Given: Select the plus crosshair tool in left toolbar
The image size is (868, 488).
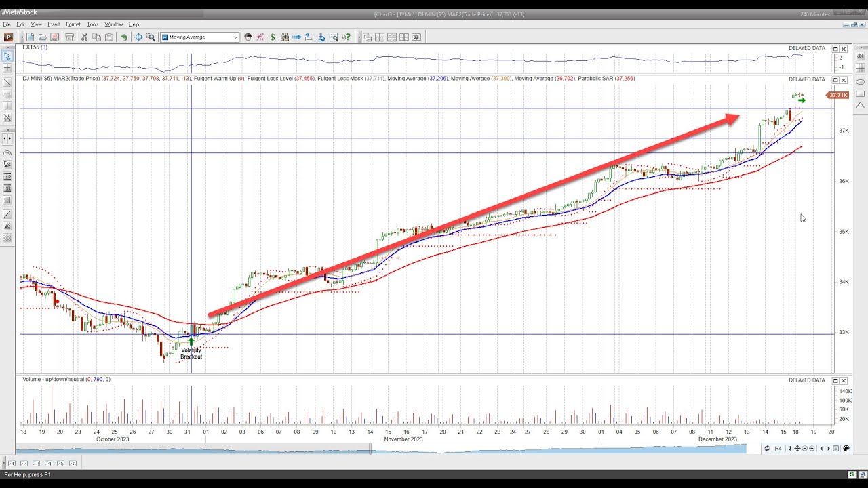Looking at the screenshot, I should tap(7, 68).
